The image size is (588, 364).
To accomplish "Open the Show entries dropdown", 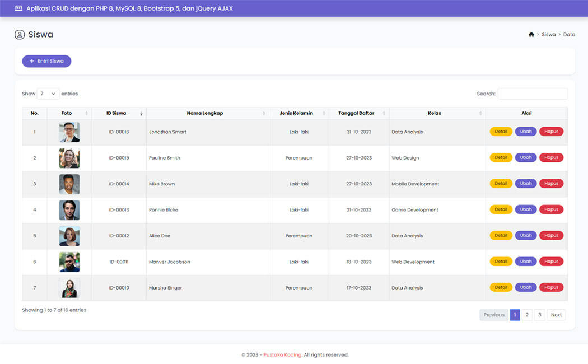I will [46, 94].
